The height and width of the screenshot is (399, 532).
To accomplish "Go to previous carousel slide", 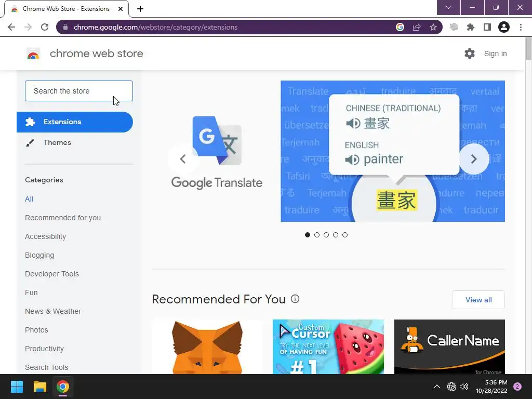I will 183,159.
